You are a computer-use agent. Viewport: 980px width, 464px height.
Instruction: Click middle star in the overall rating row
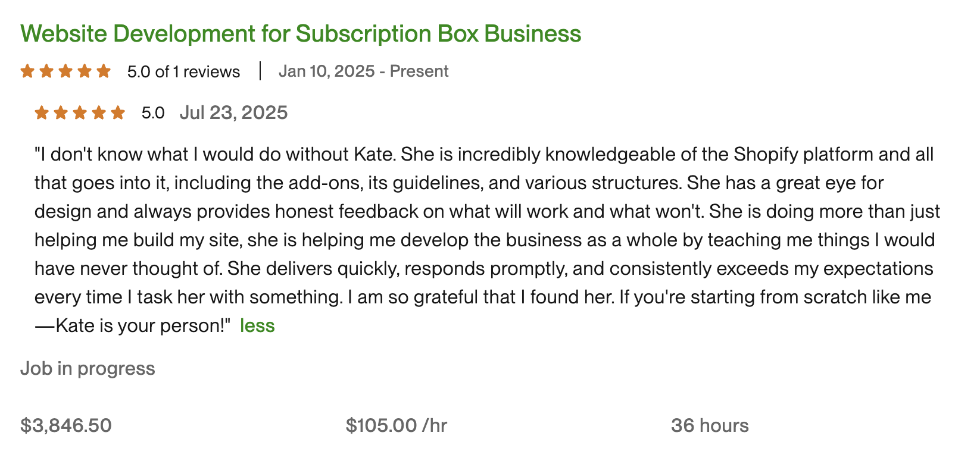(65, 71)
